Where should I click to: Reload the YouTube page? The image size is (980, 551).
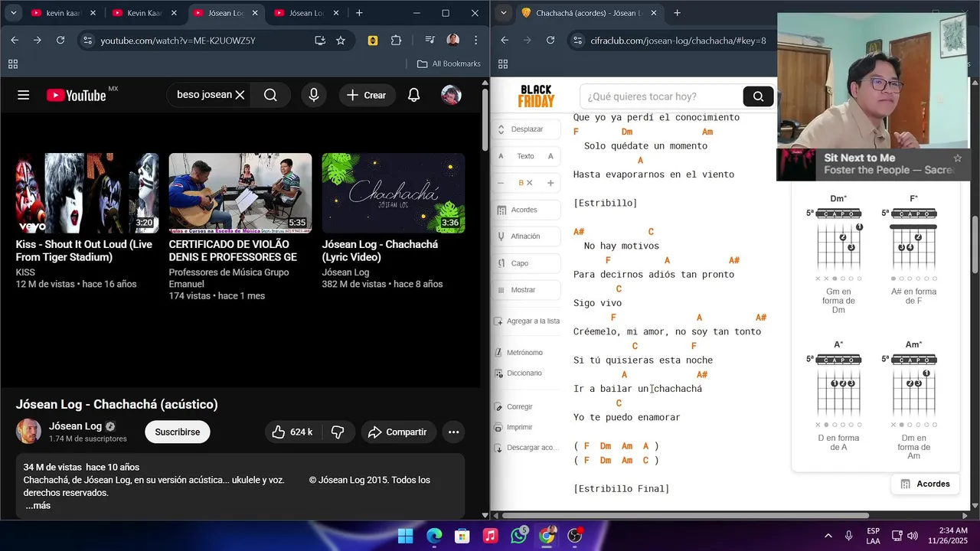point(59,40)
